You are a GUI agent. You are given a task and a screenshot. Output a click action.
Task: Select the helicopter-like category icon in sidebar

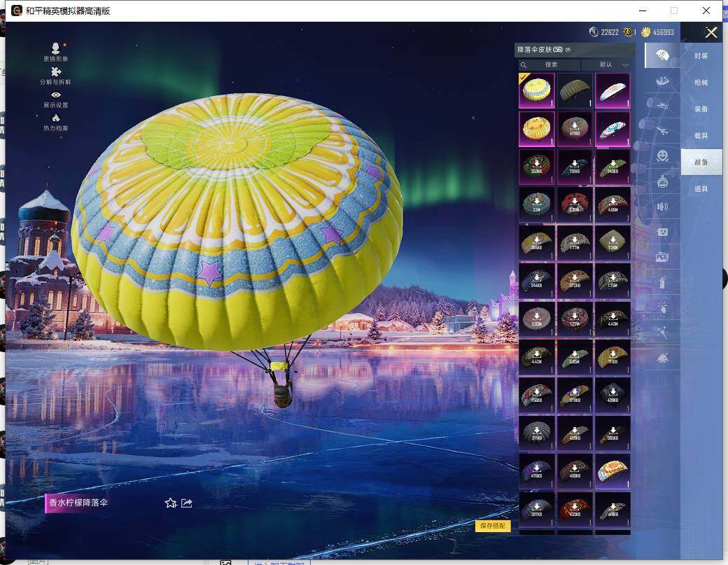(662, 106)
